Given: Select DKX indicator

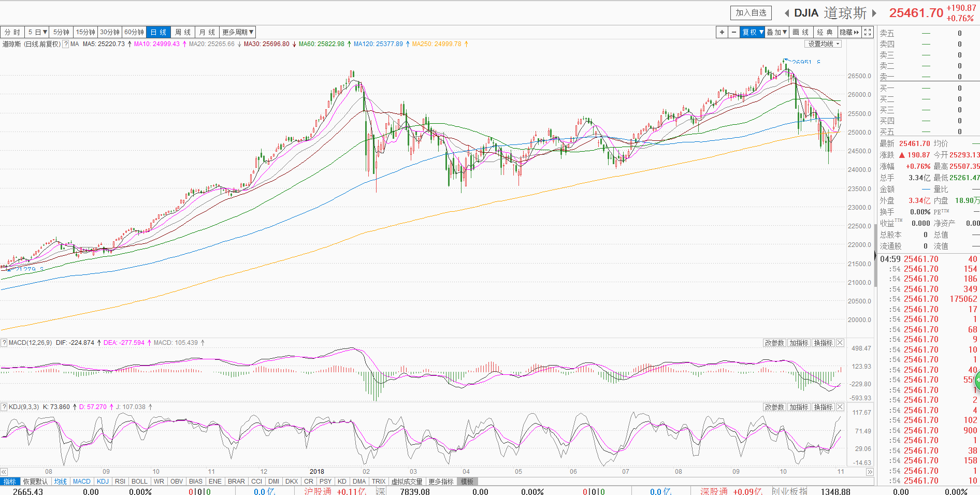Looking at the screenshot, I should 292,482.
